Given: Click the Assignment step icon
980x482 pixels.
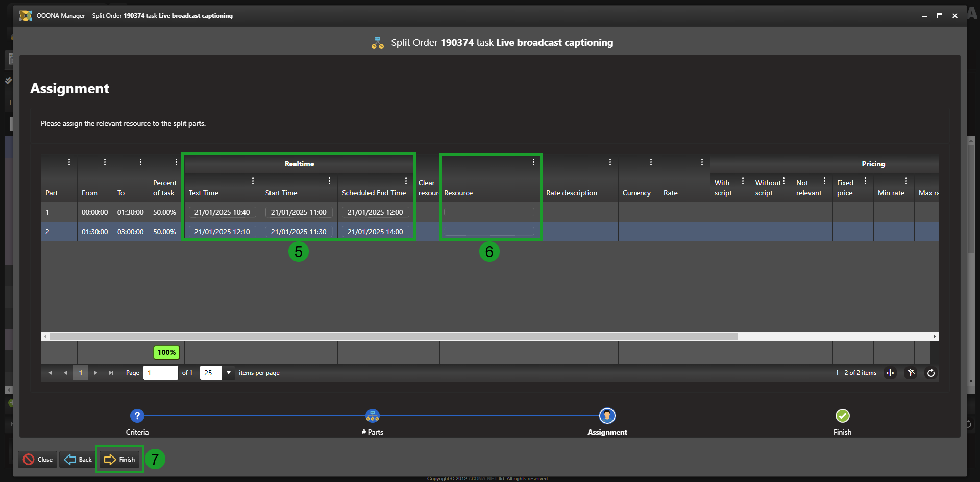Looking at the screenshot, I should pyautogui.click(x=607, y=416).
